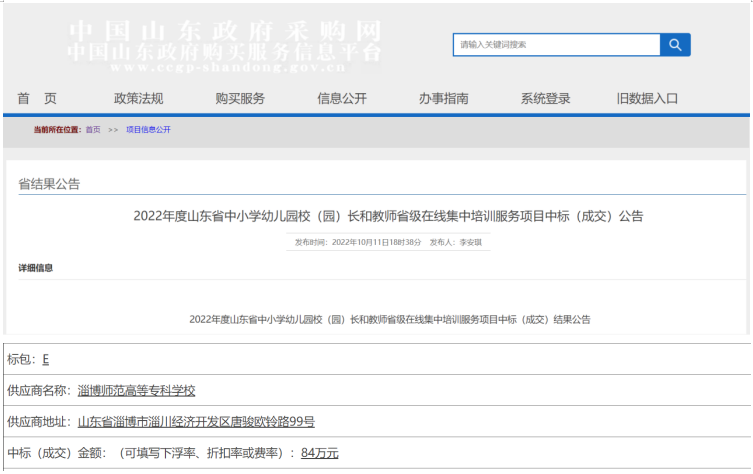Open 首页 in the main navigation bar
The width and height of the screenshot is (753, 474).
coord(37,98)
